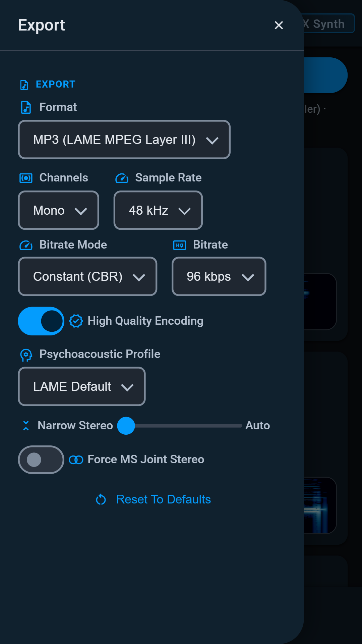Click the lower spectrogram thumbnail in background

[x=320, y=505]
